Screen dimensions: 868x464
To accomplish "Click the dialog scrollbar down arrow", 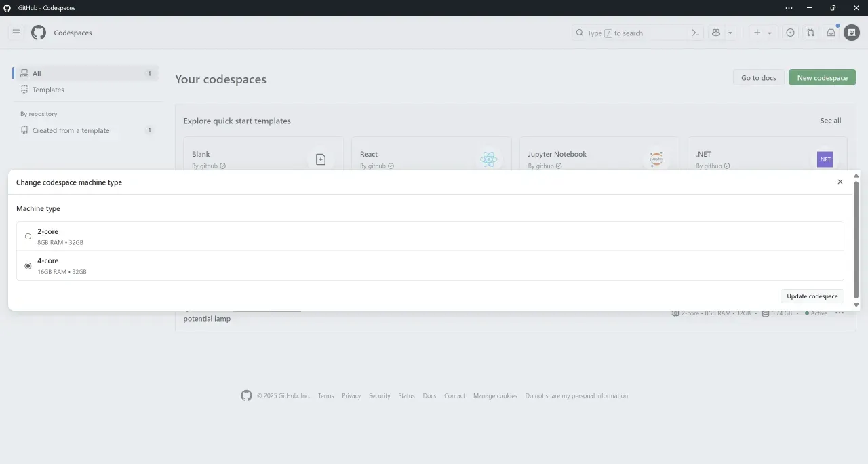I will point(856,305).
